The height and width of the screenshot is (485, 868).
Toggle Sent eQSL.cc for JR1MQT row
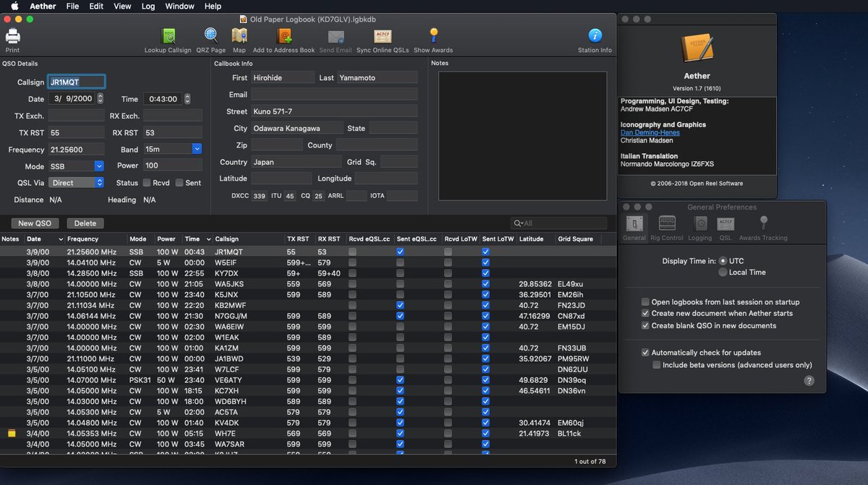tap(400, 252)
